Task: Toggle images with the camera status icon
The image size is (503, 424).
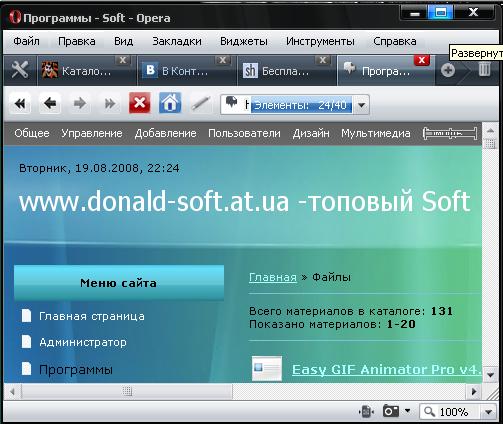Action: click(x=391, y=411)
